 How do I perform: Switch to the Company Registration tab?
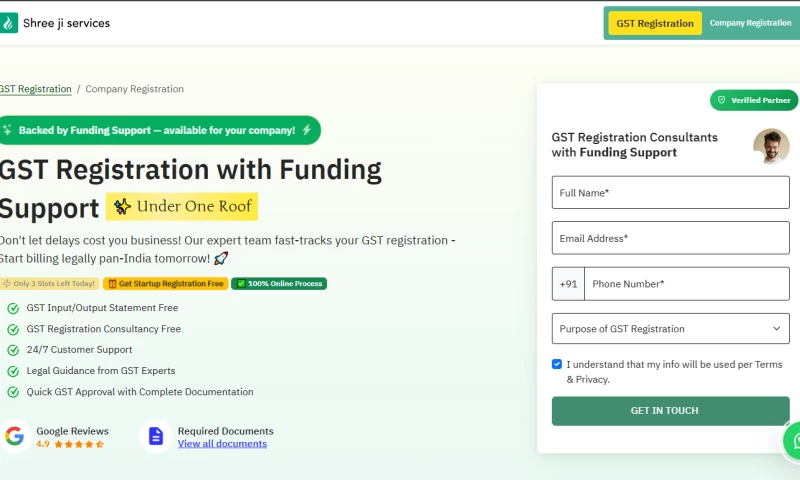pos(750,23)
